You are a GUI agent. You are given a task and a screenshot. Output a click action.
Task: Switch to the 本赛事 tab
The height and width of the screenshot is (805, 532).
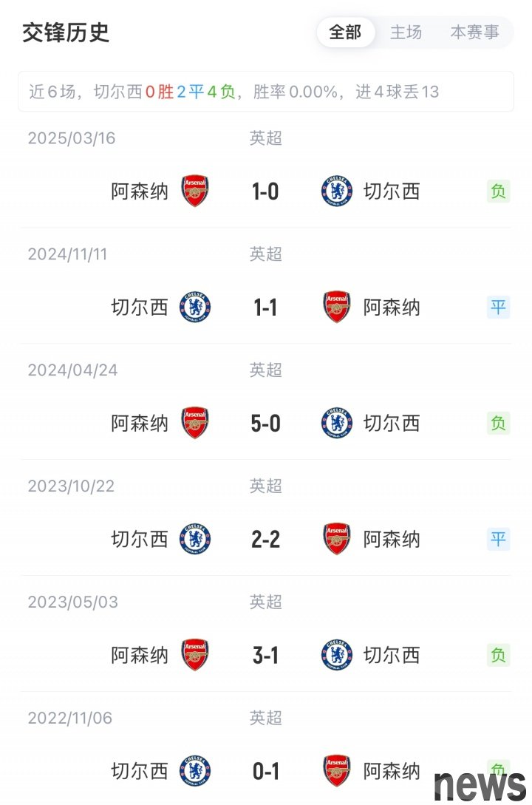pos(474,33)
